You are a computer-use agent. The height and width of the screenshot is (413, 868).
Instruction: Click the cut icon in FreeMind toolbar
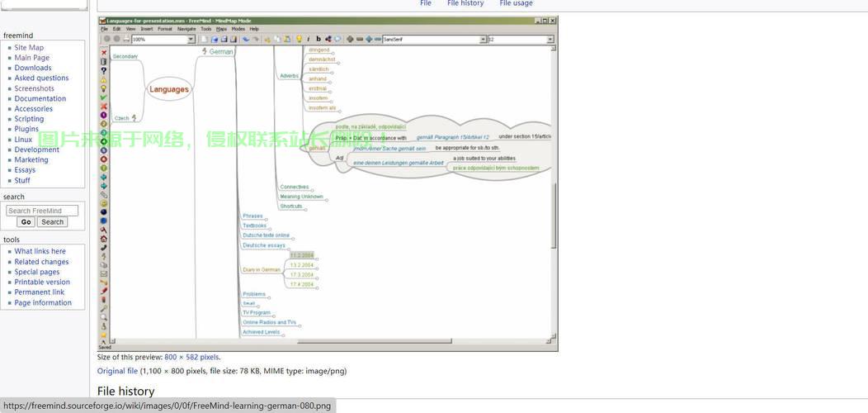[x=267, y=40]
